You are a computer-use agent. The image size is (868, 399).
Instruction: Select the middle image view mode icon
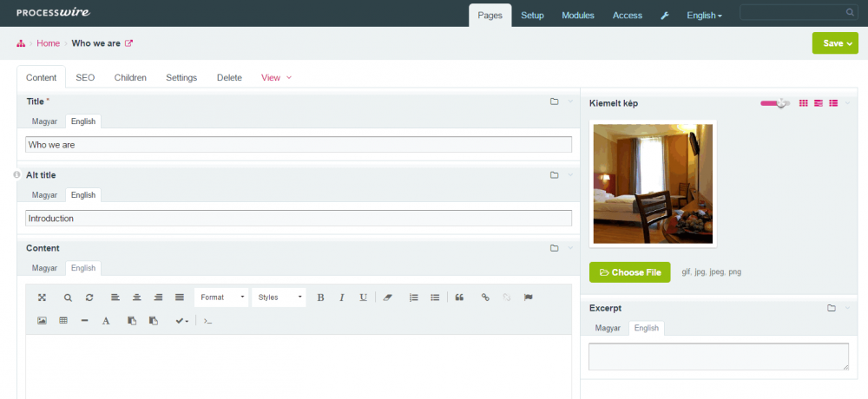pos(819,103)
